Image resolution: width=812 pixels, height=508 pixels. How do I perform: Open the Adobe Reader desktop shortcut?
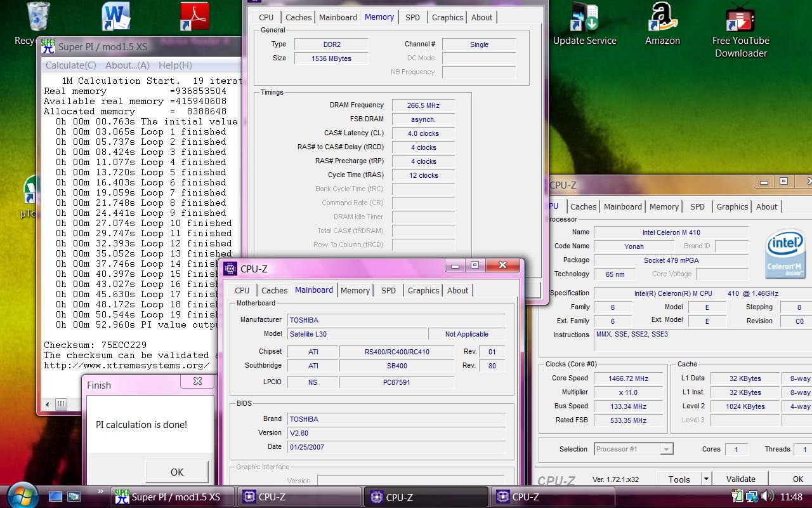(x=195, y=17)
